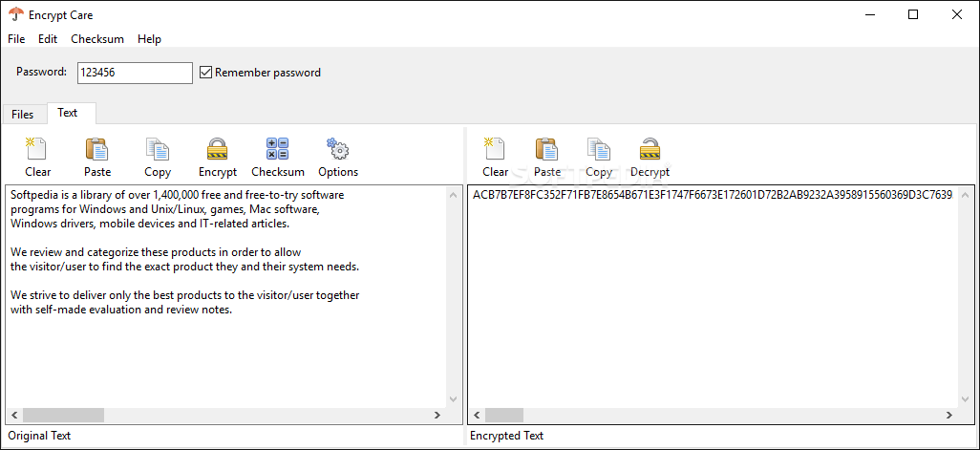Click the Encrypted Text scroll down arrow
The image size is (980, 450).
[x=966, y=399]
